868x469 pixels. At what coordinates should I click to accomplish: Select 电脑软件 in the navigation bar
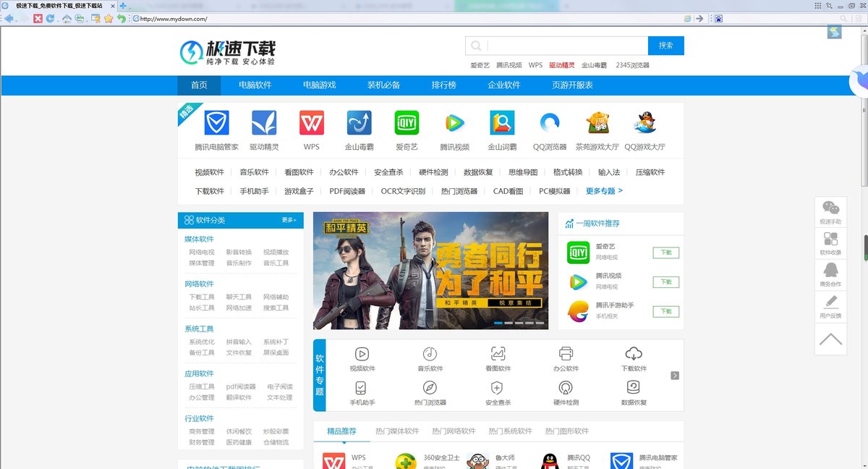(x=255, y=85)
